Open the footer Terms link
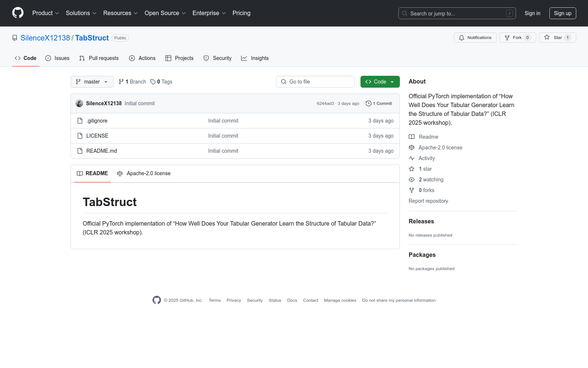Screen dimensions: 588x368 [x=215, y=300]
